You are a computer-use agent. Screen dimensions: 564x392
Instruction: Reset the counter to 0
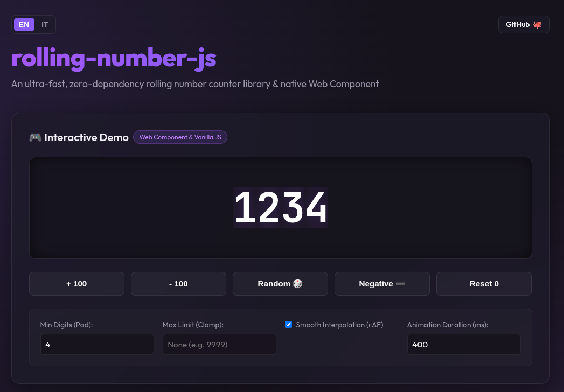[x=484, y=284]
